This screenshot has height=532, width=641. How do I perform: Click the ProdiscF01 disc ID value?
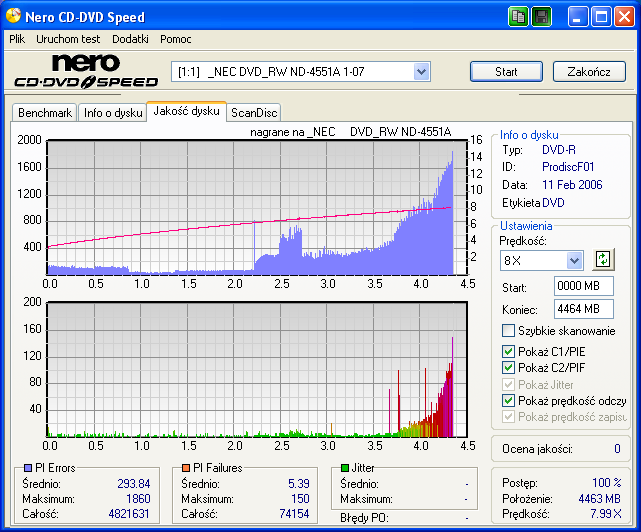(x=568, y=167)
